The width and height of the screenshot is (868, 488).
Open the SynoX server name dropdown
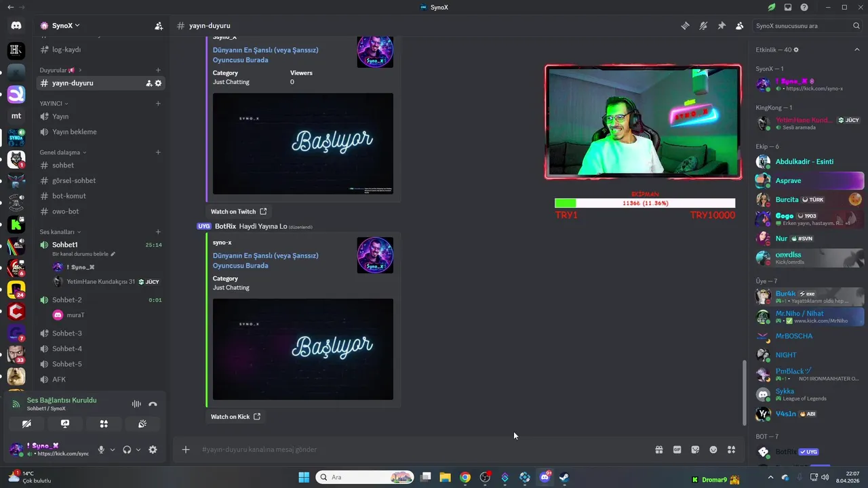point(66,26)
